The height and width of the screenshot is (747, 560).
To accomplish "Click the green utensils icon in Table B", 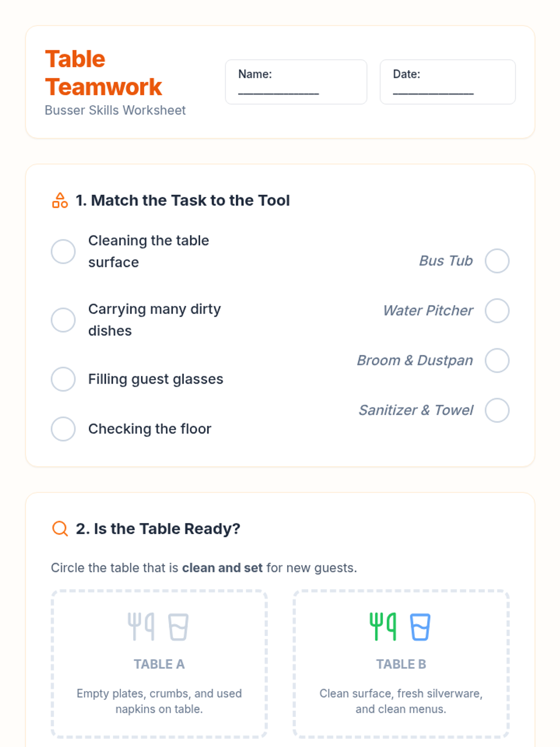I will pyautogui.click(x=383, y=627).
